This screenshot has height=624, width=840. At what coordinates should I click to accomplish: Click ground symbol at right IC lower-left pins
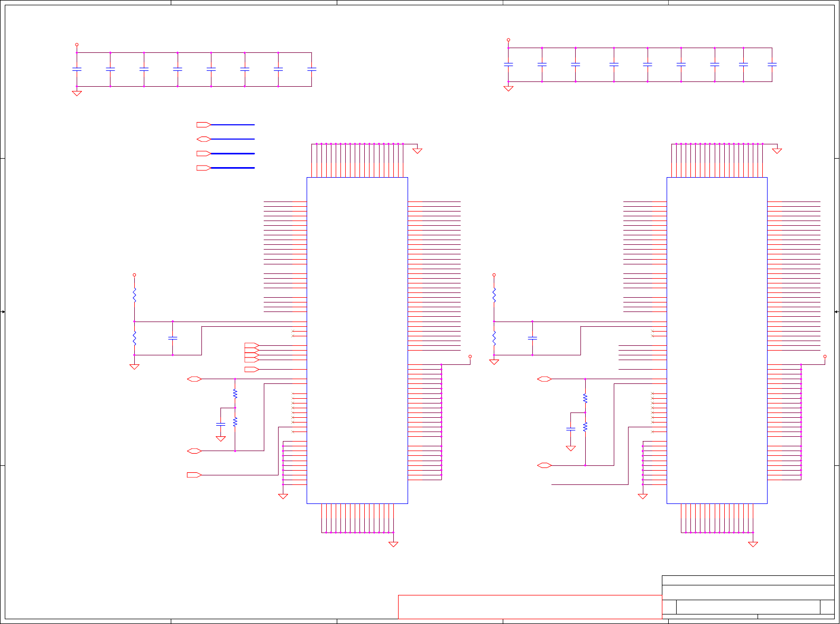643,497
